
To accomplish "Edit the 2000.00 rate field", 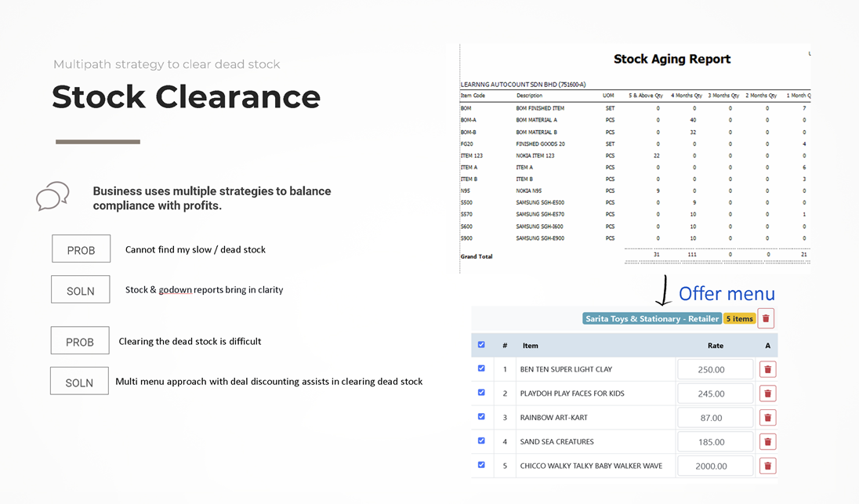I will [715, 466].
